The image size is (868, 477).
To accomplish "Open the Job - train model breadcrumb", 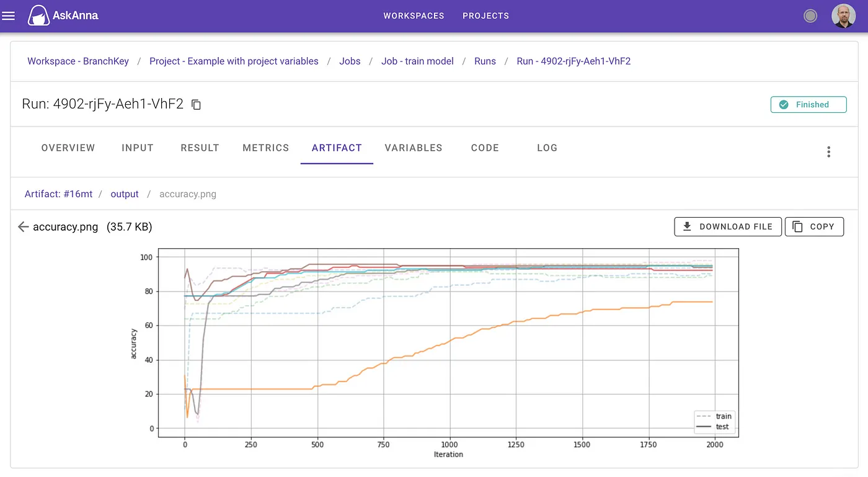I will tap(417, 61).
